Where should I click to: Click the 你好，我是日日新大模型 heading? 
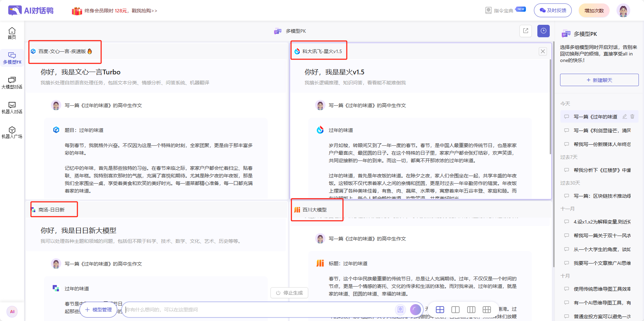78,230
